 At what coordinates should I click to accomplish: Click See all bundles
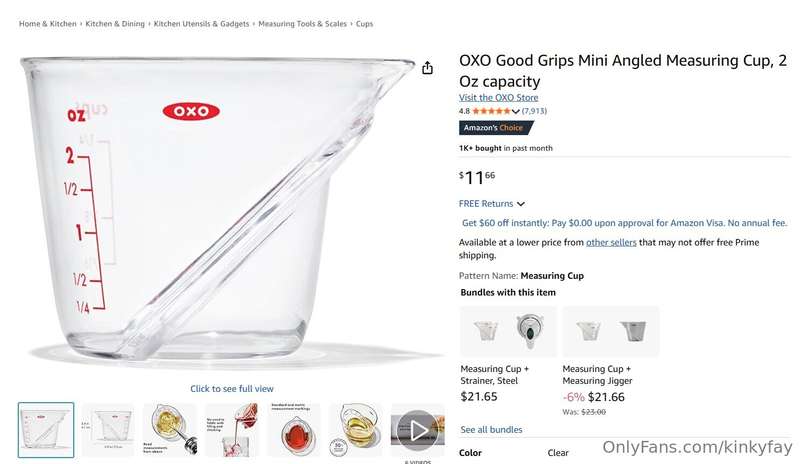point(491,430)
